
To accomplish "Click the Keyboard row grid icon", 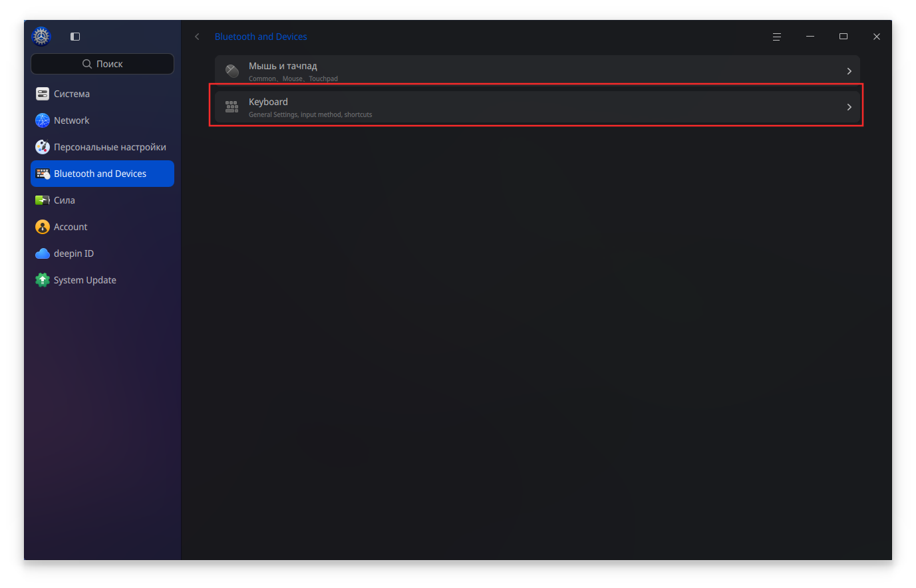I will coord(231,107).
